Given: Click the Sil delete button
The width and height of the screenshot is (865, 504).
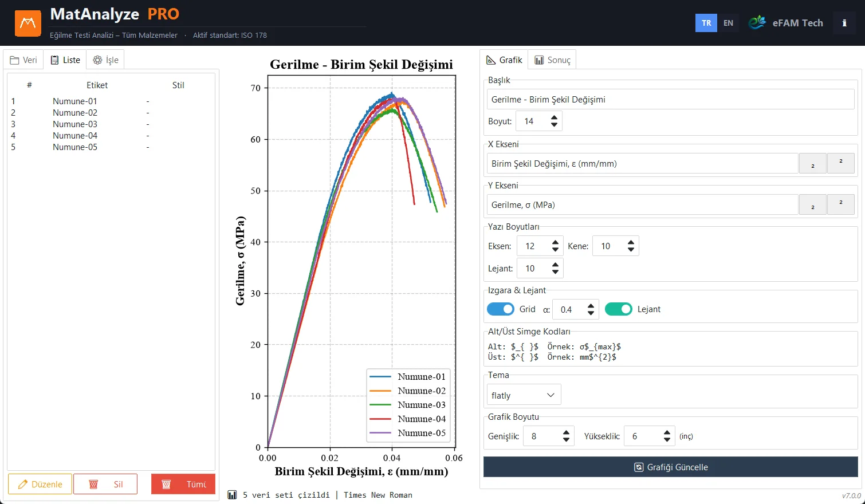Looking at the screenshot, I should tap(105, 484).
